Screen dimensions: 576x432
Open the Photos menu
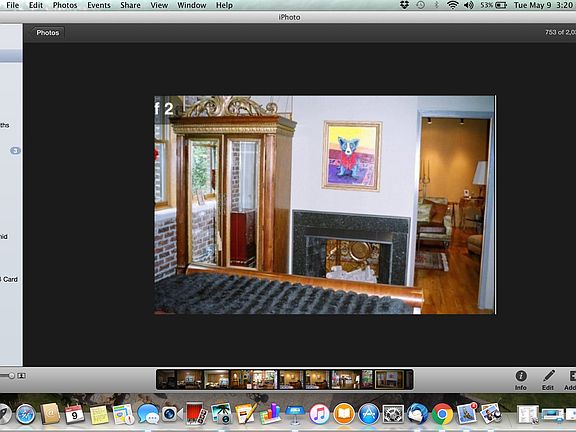(65, 5)
